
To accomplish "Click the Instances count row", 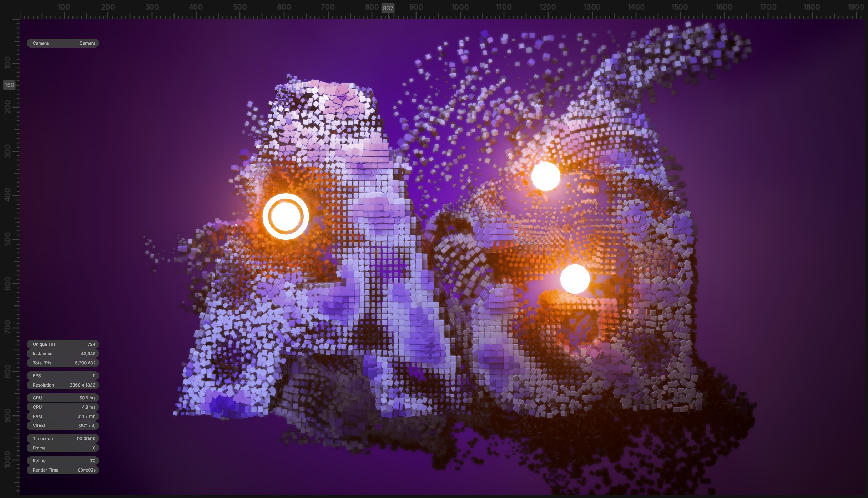I will click(62, 354).
